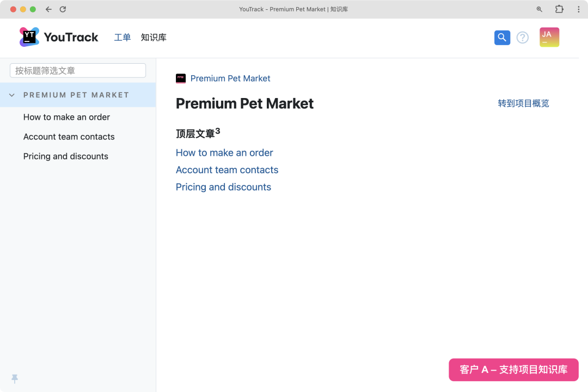
Task: Collapse the Premium Pet Market tree chevron
Action: [12, 95]
